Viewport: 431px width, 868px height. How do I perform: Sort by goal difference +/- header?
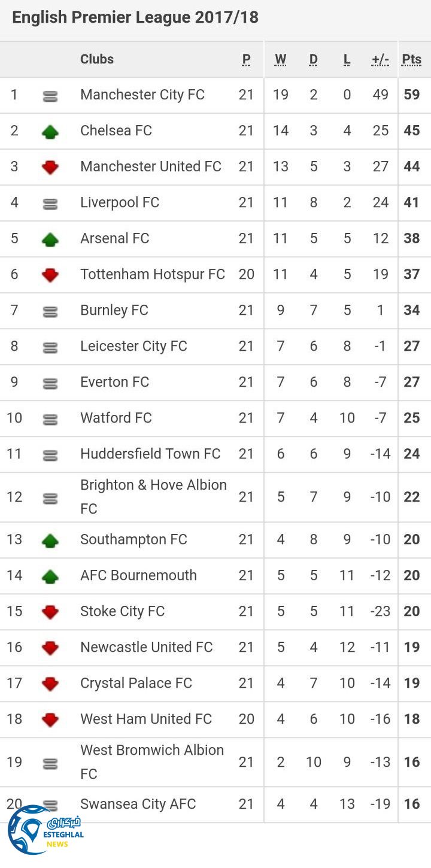pyautogui.click(x=380, y=59)
